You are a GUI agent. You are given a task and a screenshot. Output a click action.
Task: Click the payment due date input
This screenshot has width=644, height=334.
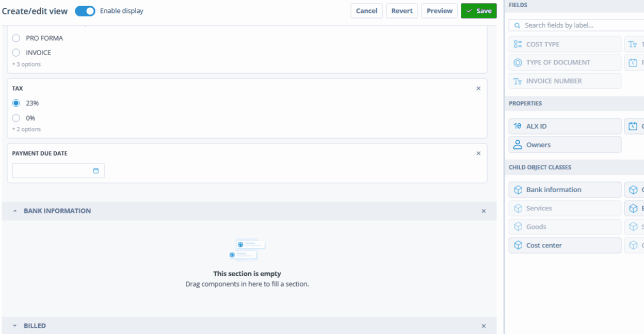click(58, 171)
